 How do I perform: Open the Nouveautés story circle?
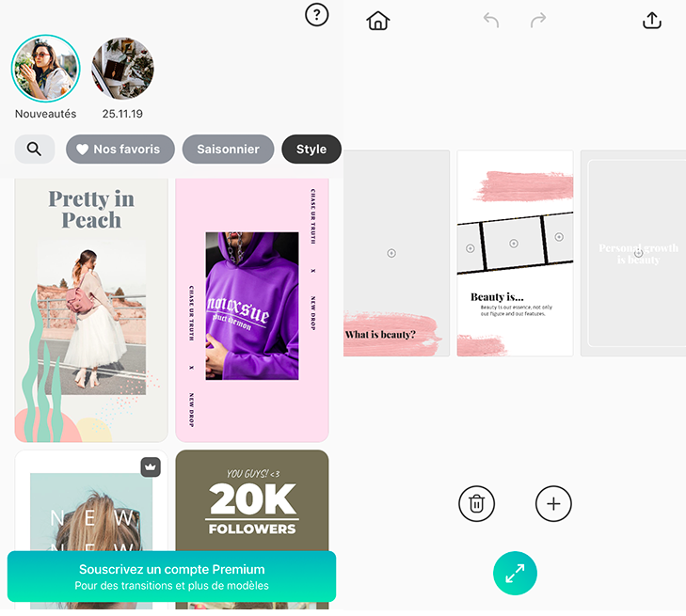(x=45, y=70)
